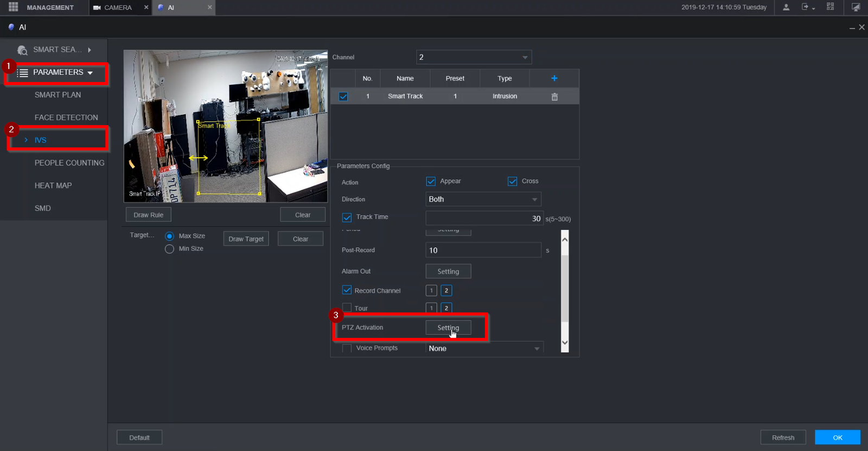This screenshot has height=451, width=868.
Task: Delete Smart Track rule with trash icon
Action: click(x=554, y=96)
